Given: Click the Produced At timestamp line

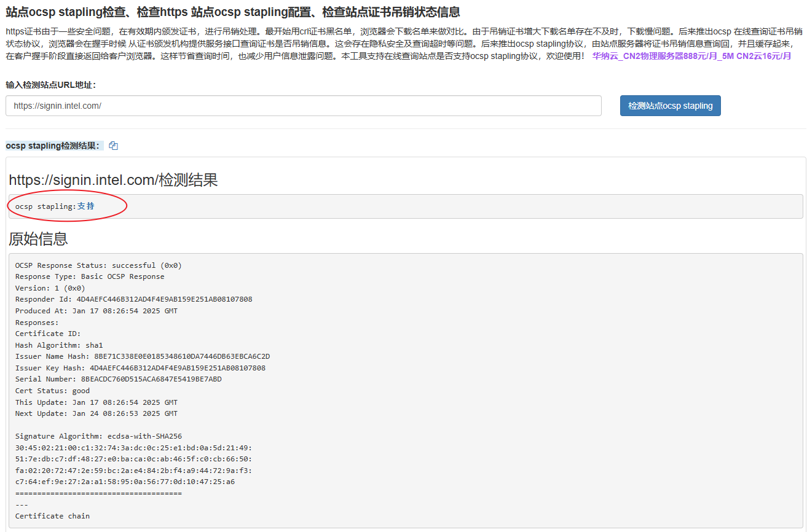Looking at the screenshot, I should point(96,311).
